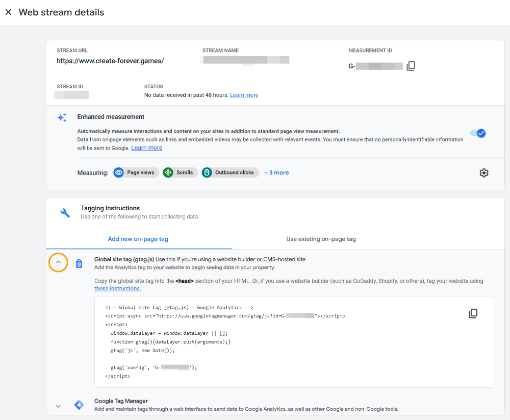Click the blurred Stream ID value
The image size is (510, 420).
click(x=71, y=95)
